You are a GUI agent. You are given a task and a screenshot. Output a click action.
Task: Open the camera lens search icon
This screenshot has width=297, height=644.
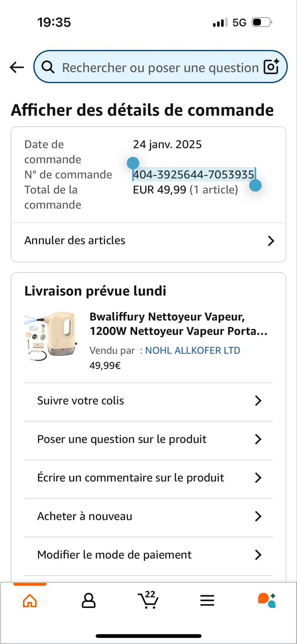[271, 67]
